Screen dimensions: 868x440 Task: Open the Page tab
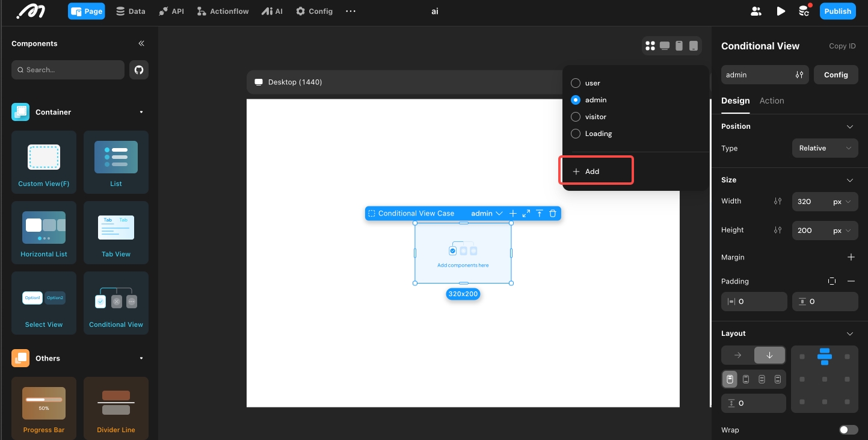[x=86, y=11]
